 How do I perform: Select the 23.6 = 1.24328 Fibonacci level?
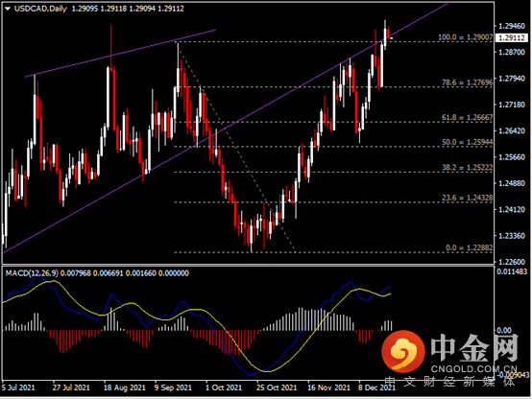(468, 198)
